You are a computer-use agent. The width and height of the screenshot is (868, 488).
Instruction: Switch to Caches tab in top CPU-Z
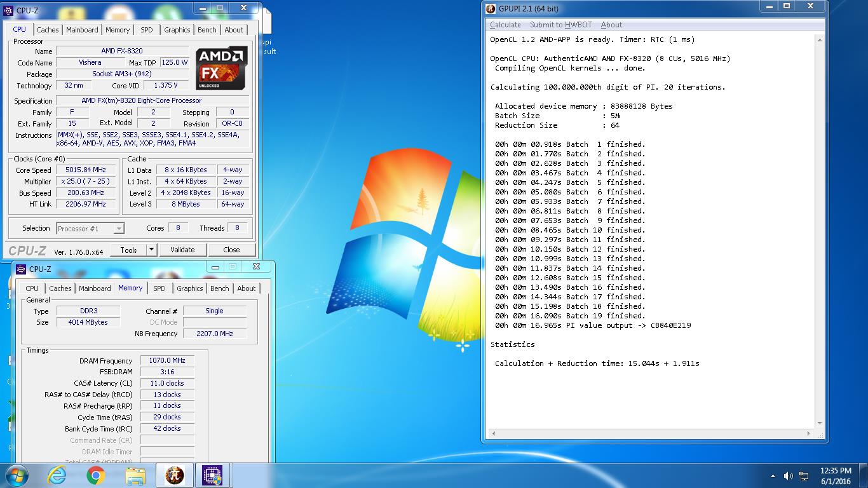(48, 30)
